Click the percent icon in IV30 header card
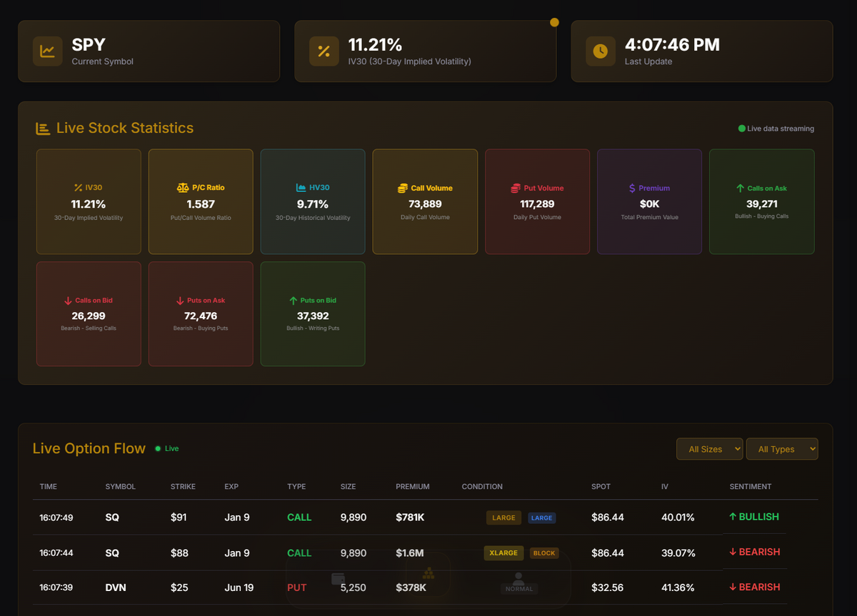Screen dimensions: 857x616 click(324, 51)
